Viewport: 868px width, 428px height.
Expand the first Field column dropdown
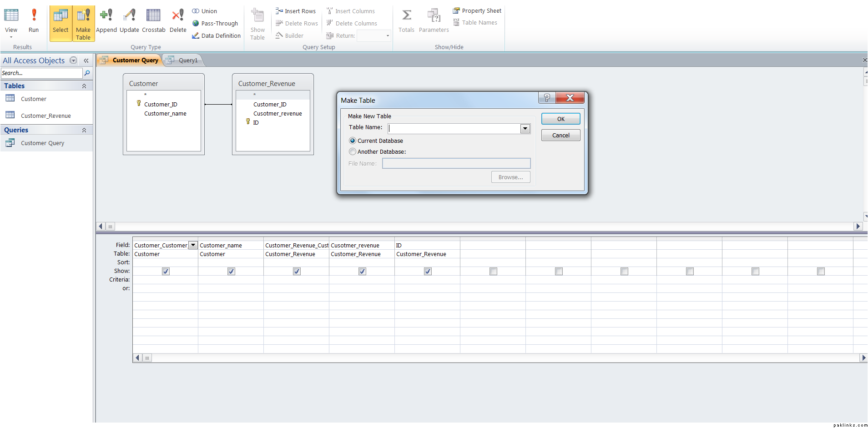tap(193, 245)
